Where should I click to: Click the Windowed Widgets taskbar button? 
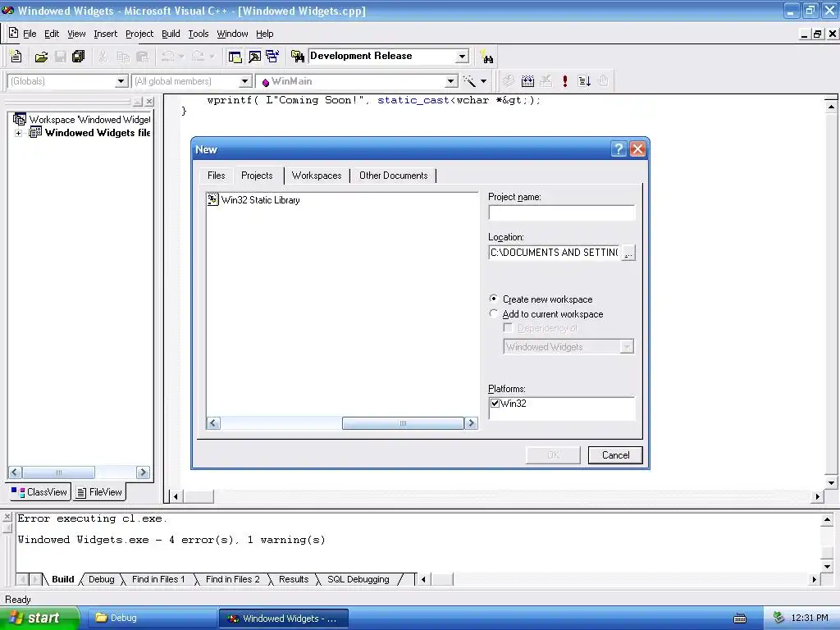coord(284,619)
